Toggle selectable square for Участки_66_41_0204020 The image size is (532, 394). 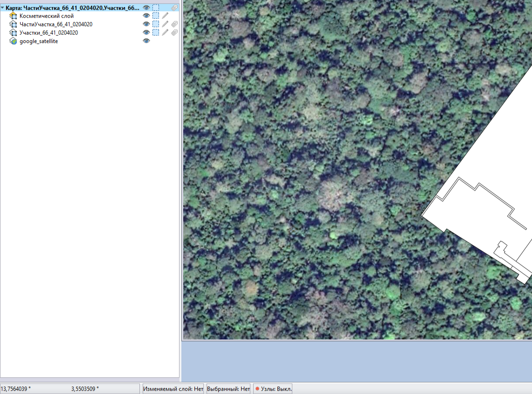point(156,33)
